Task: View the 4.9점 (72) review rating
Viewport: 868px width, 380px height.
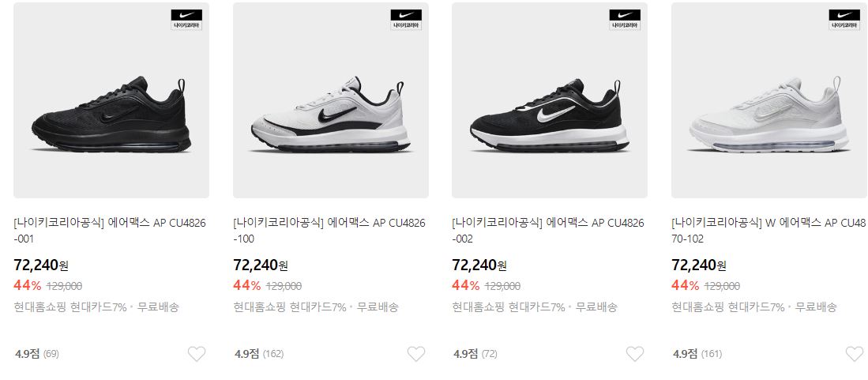Action: [475, 354]
